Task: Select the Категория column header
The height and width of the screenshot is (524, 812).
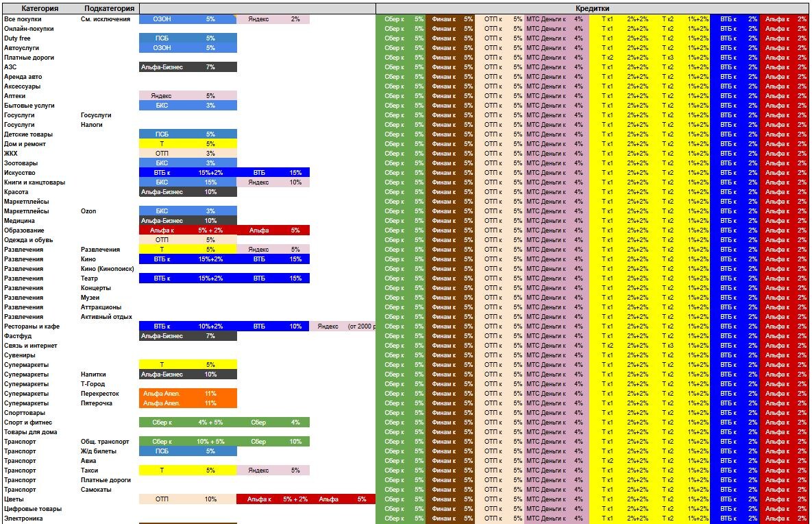Action: [40, 8]
